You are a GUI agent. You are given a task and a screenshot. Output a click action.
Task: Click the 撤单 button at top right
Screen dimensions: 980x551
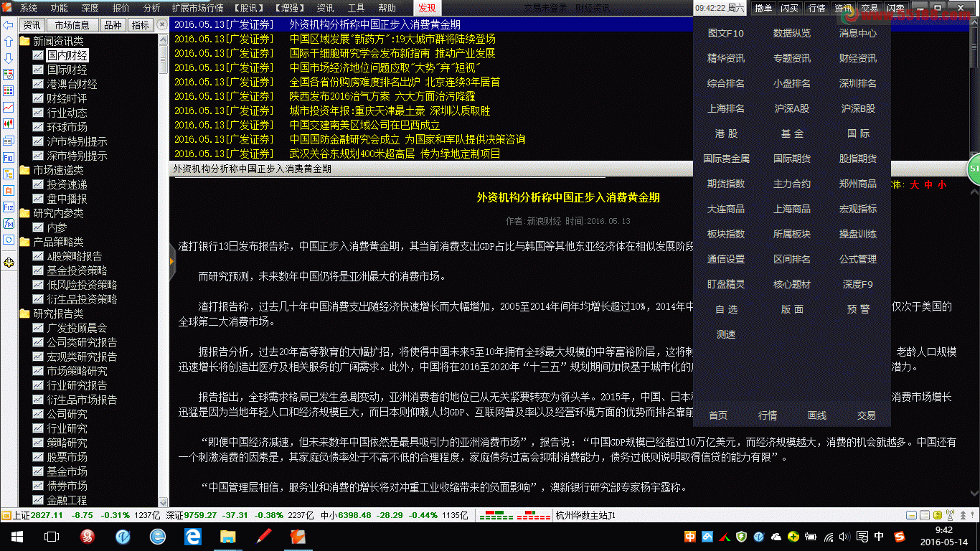pyautogui.click(x=764, y=8)
